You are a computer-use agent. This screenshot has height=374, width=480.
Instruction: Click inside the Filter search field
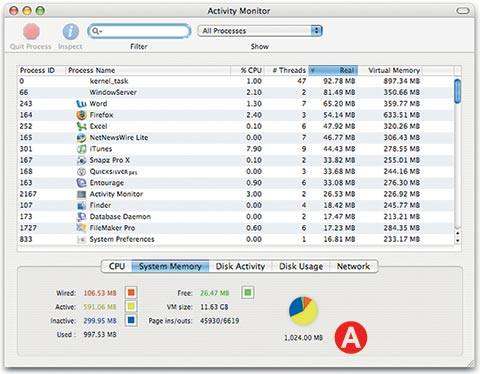point(139,31)
